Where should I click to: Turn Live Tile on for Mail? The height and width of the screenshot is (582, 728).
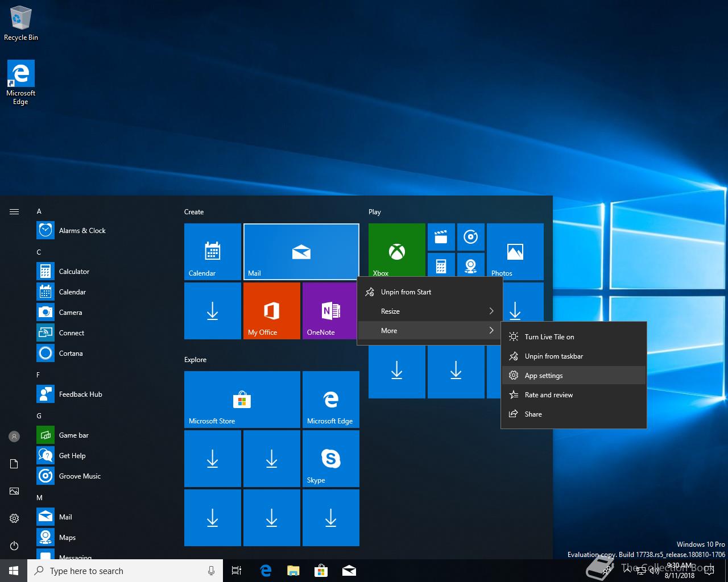(x=574, y=336)
